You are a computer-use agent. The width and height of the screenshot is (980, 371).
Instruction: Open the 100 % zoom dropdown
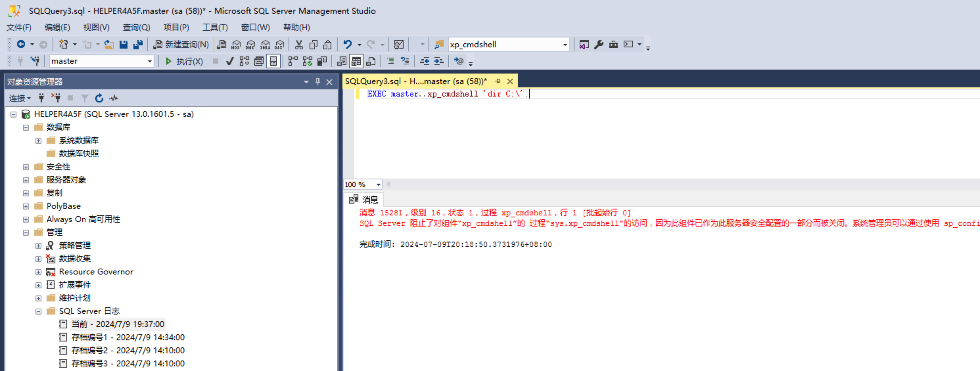pyautogui.click(x=378, y=185)
